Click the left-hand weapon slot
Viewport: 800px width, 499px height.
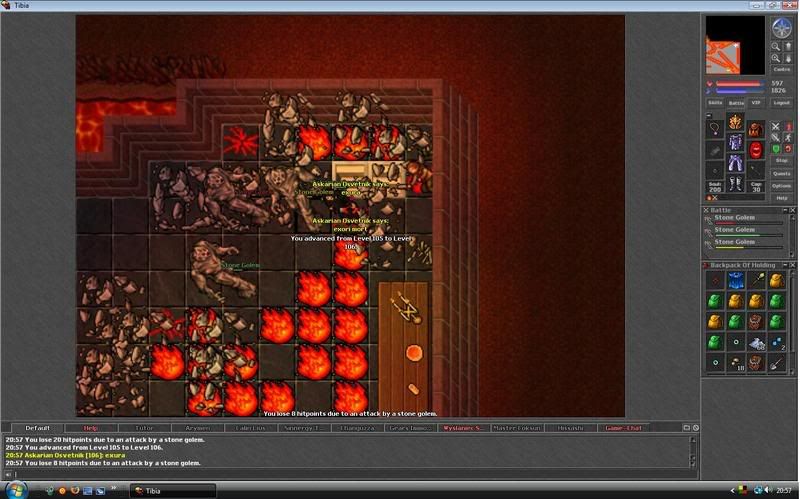click(x=715, y=150)
